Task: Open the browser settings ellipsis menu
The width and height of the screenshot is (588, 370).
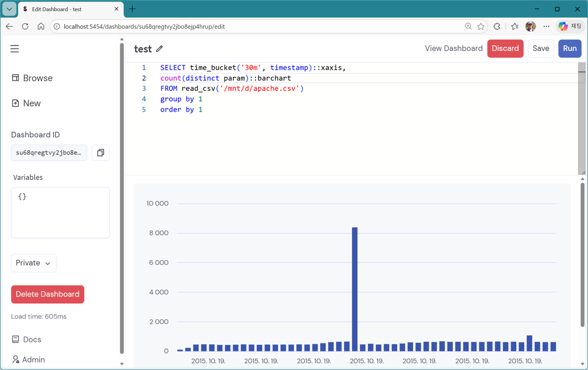Action: point(546,26)
